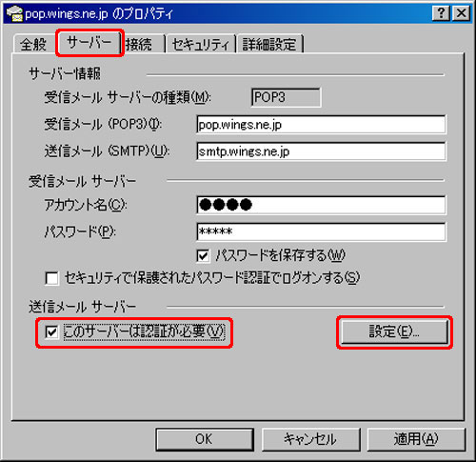Switch to the 全般 tab

coord(33,44)
